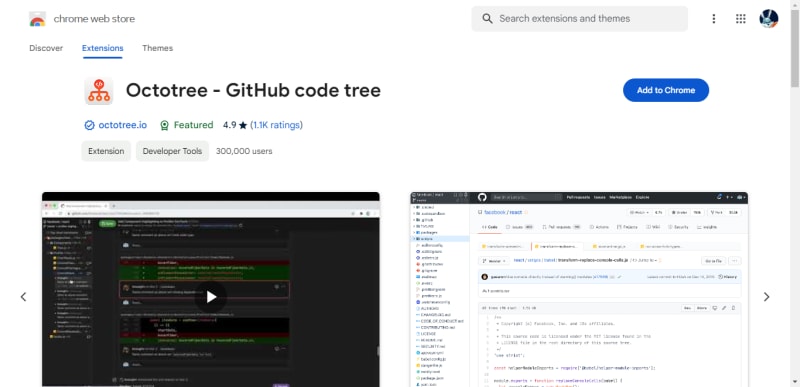Open the three-dot more options menu
The width and height of the screenshot is (800, 387).
pos(713,19)
